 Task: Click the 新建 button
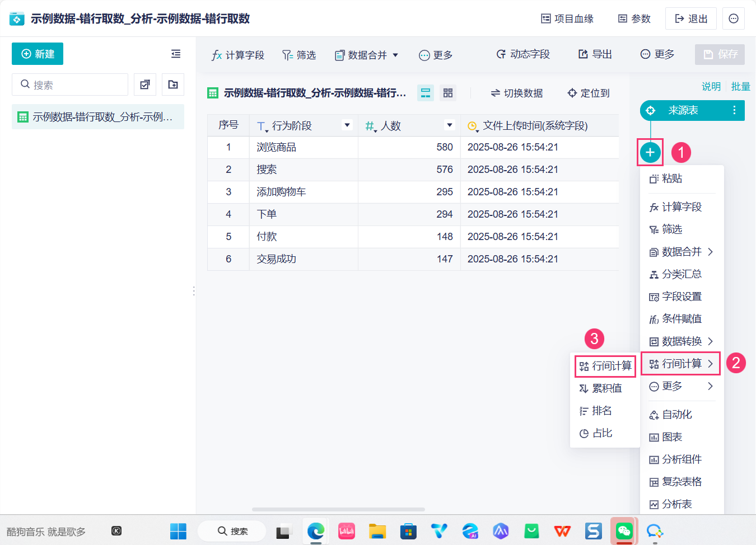(38, 54)
